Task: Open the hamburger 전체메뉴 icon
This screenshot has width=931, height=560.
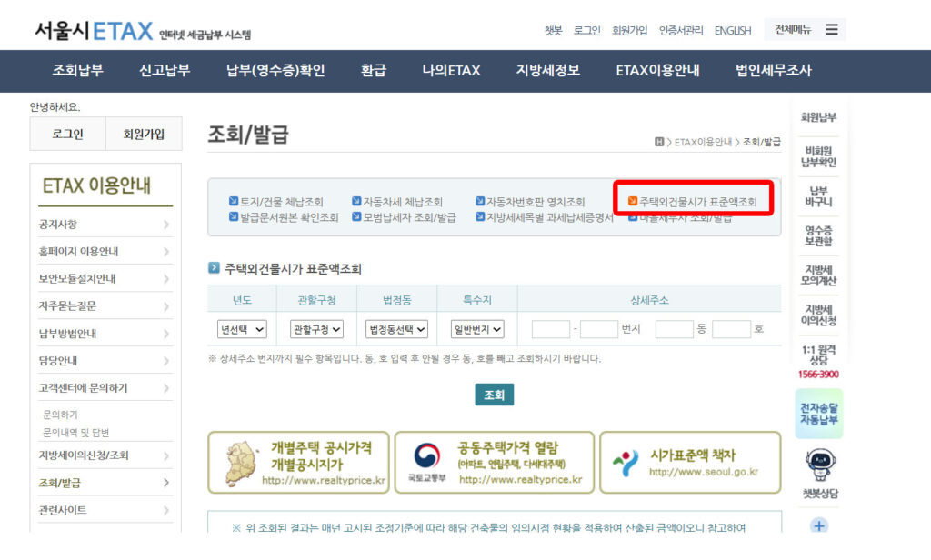Action: [x=831, y=29]
